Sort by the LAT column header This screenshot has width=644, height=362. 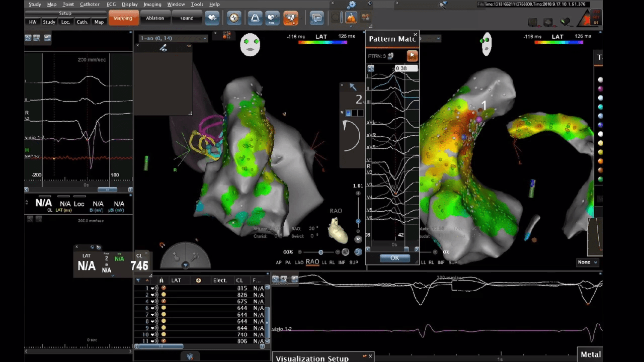coord(176,281)
